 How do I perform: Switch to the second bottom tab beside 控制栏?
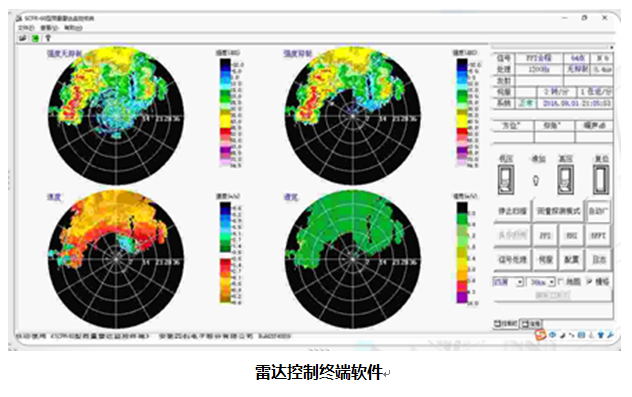pyautogui.click(x=531, y=323)
